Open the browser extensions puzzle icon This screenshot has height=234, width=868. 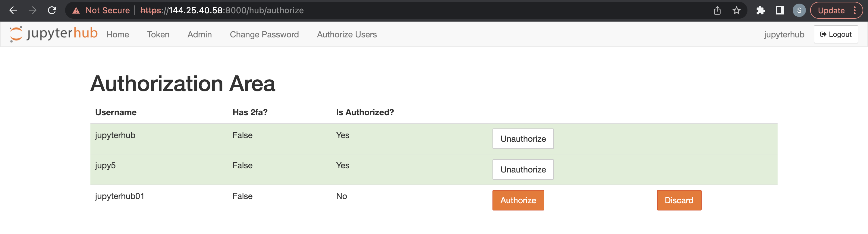[760, 11]
